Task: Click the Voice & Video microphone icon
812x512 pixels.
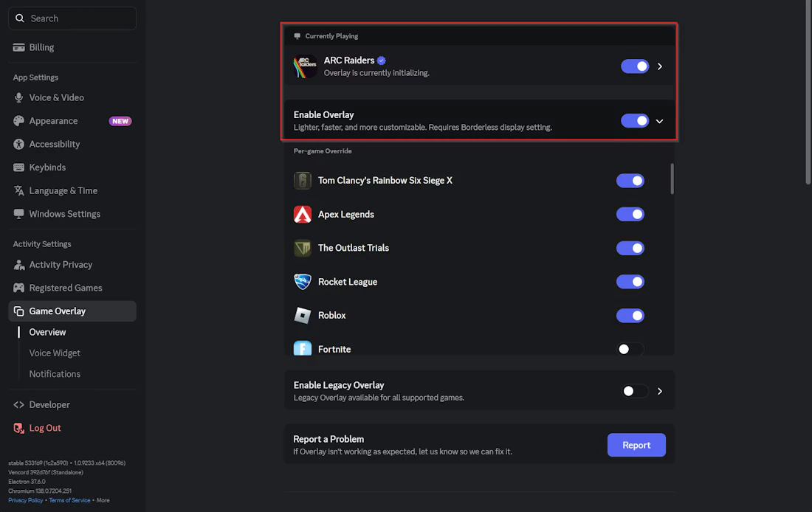Action: (x=18, y=97)
